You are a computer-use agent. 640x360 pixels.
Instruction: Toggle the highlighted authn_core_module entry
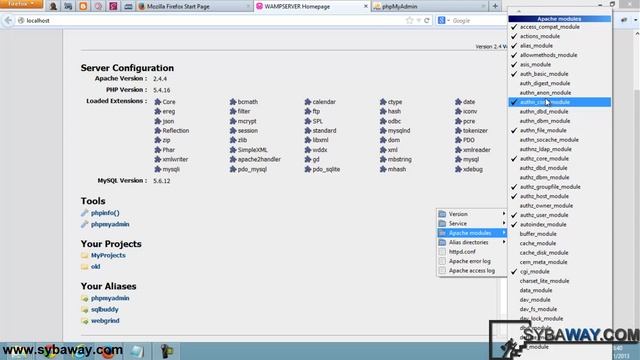[x=559, y=102]
